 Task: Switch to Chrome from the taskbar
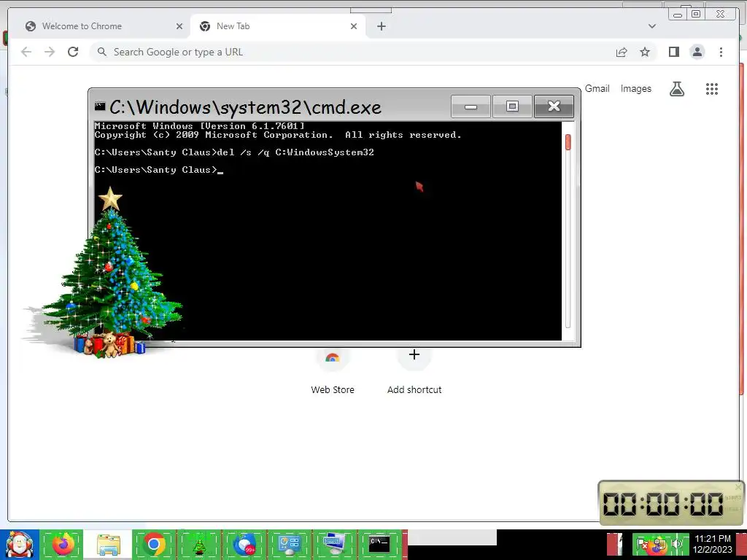point(153,544)
